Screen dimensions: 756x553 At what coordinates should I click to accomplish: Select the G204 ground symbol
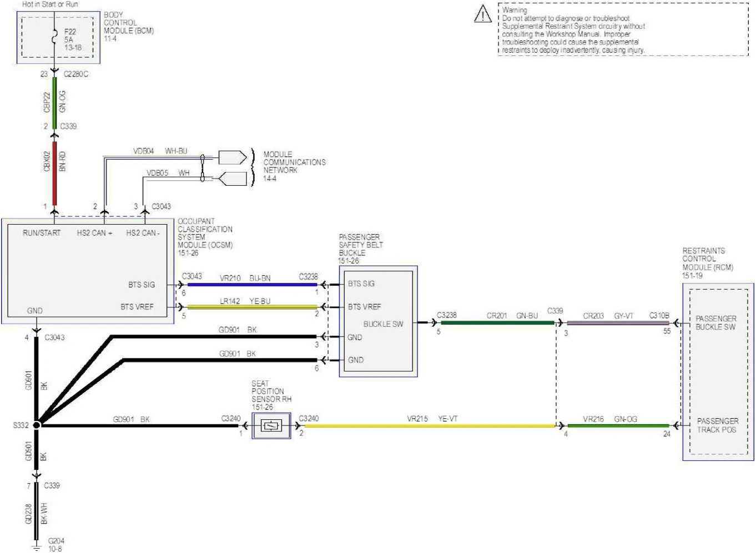[x=37, y=547]
